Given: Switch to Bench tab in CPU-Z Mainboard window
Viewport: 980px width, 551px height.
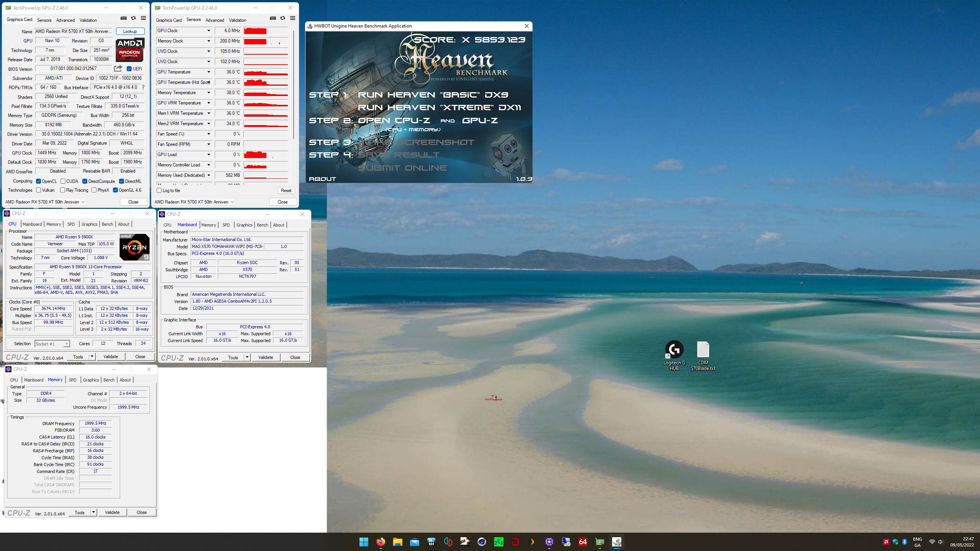Looking at the screenshot, I should click(262, 225).
